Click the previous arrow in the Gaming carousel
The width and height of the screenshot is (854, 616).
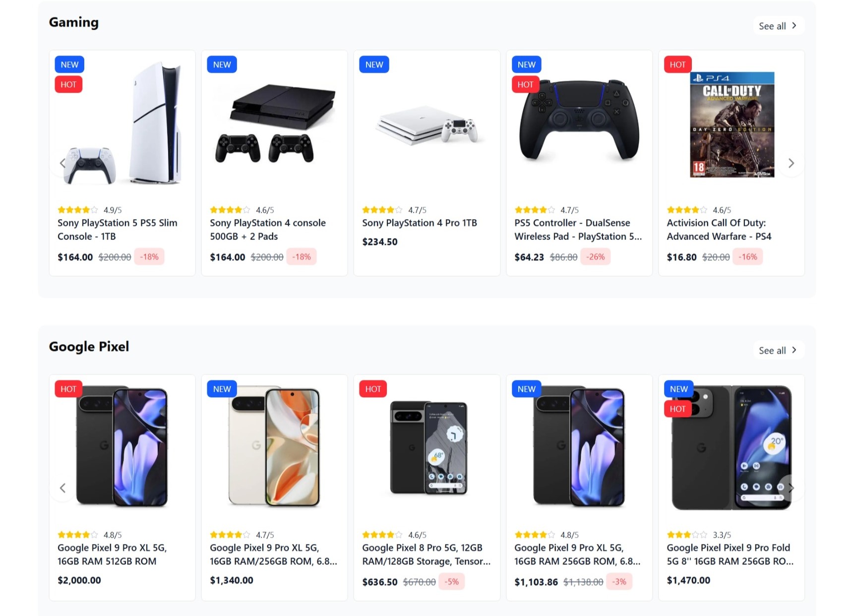[62, 163]
